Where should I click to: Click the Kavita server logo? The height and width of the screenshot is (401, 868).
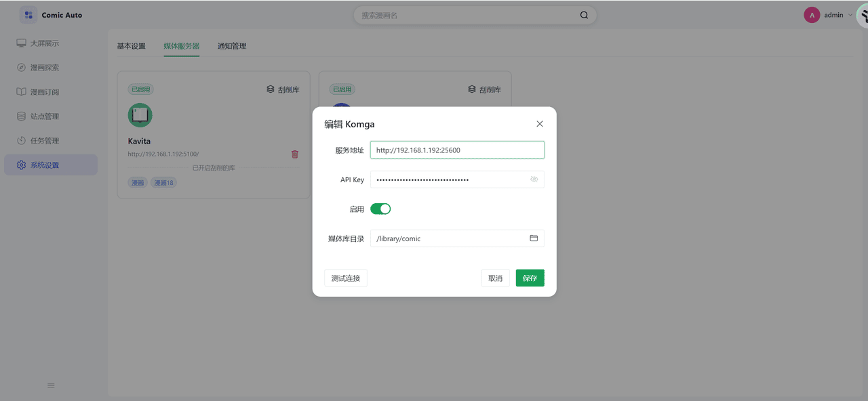pyautogui.click(x=140, y=115)
